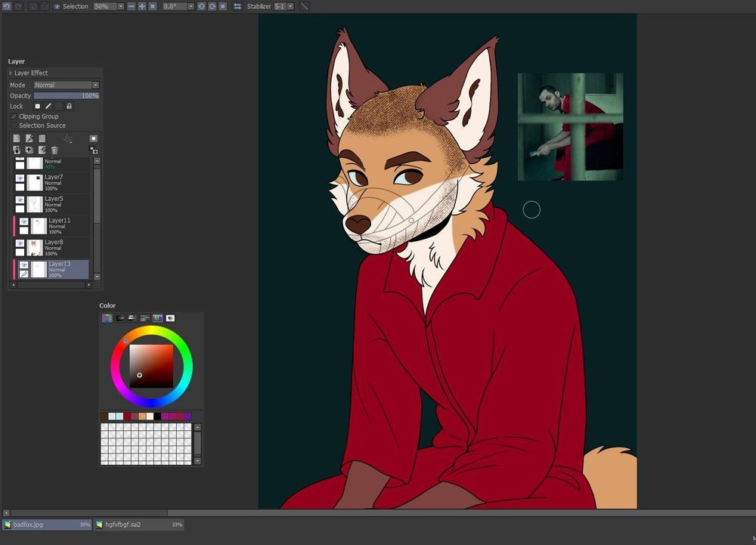Click the layer mask button in Layer panel

pyautogui.click(x=94, y=138)
